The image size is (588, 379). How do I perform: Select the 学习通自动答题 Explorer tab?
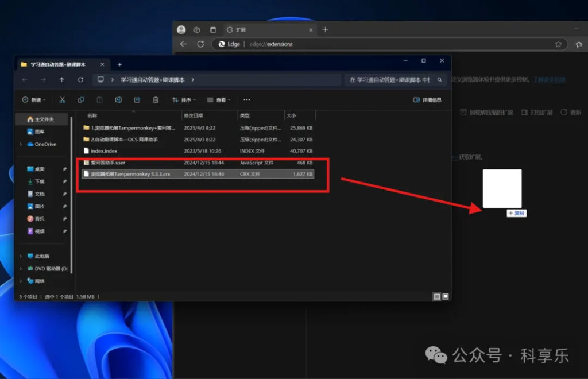(63, 64)
